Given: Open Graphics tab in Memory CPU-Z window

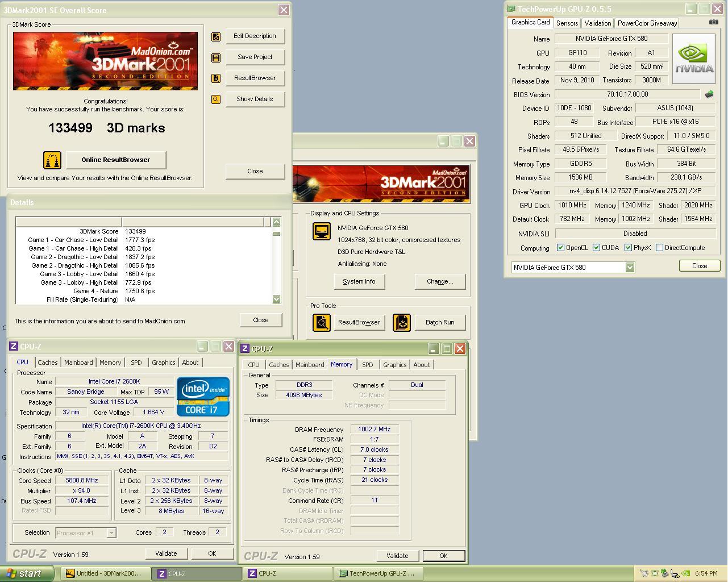Looking at the screenshot, I should click(x=395, y=365).
